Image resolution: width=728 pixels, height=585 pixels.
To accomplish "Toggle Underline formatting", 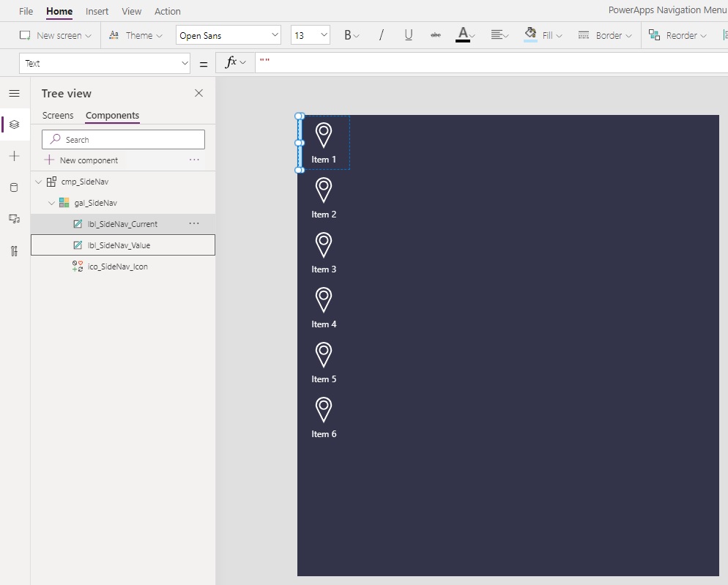I will [x=409, y=35].
